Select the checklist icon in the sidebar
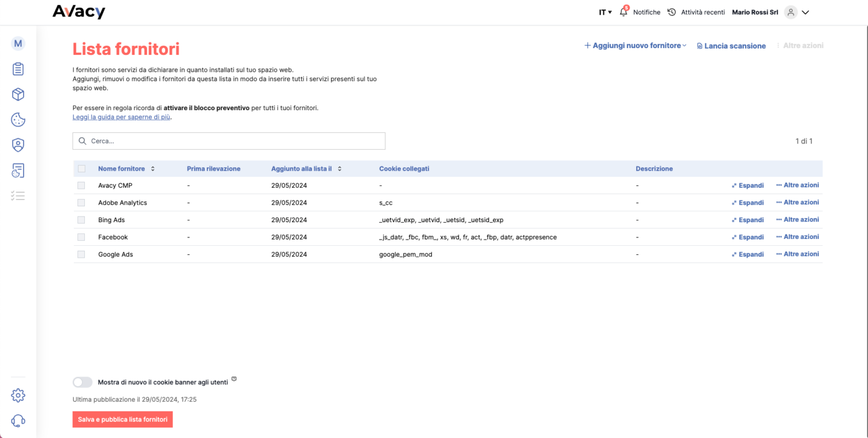This screenshot has height=438, width=868. click(x=18, y=195)
